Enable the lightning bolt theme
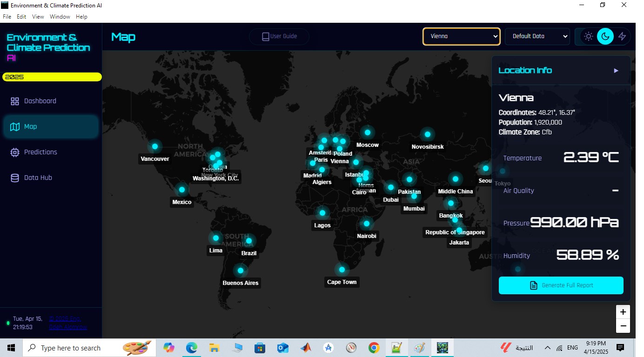The height and width of the screenshot is (357, 644). point(622,36)
